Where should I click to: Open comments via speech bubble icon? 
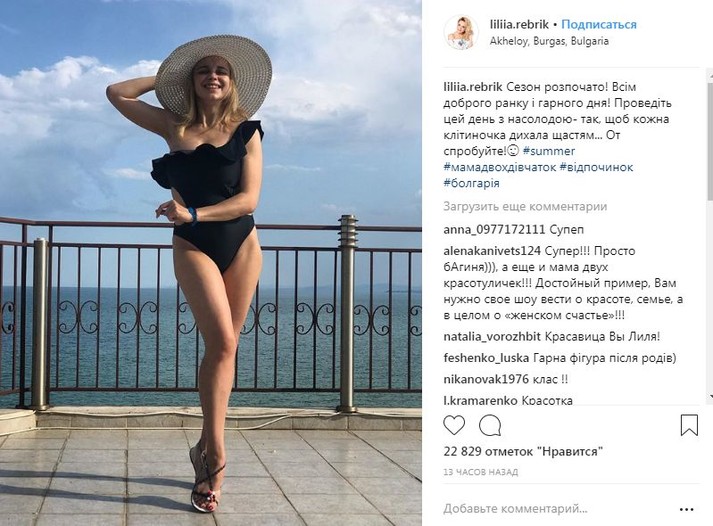[490, 426]
